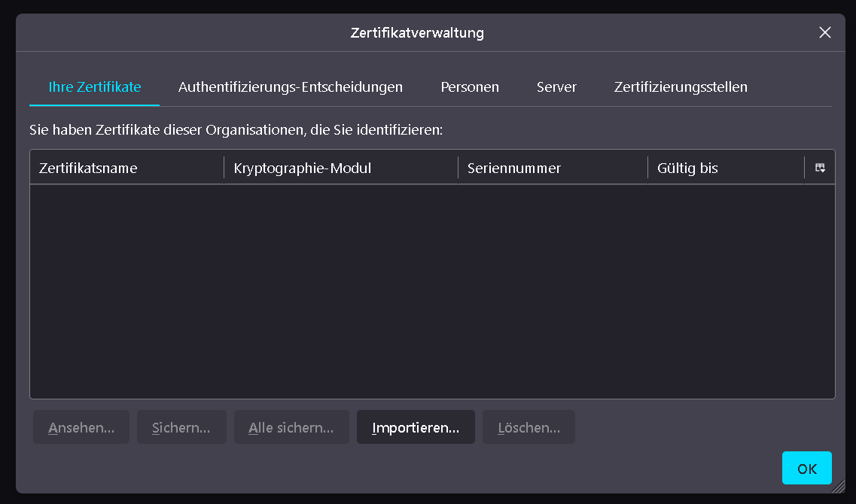This screenshot has width=856, height=504.
Task: Sort by the Gültig bis column
Action: [726, 168]
